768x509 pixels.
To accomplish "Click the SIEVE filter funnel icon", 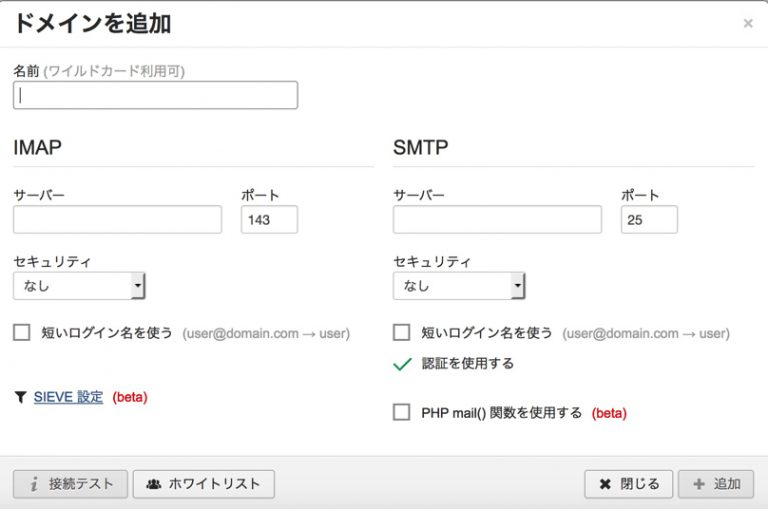I will (x=20, y=397).
